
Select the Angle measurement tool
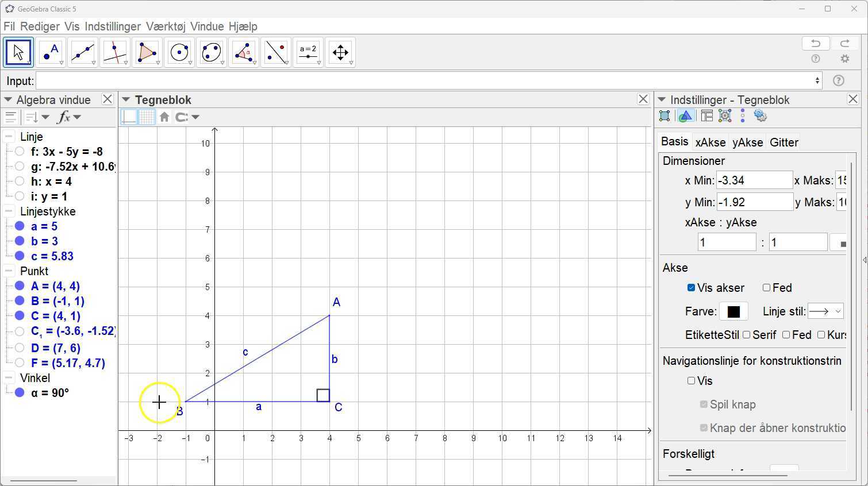(x=243, y=52)
